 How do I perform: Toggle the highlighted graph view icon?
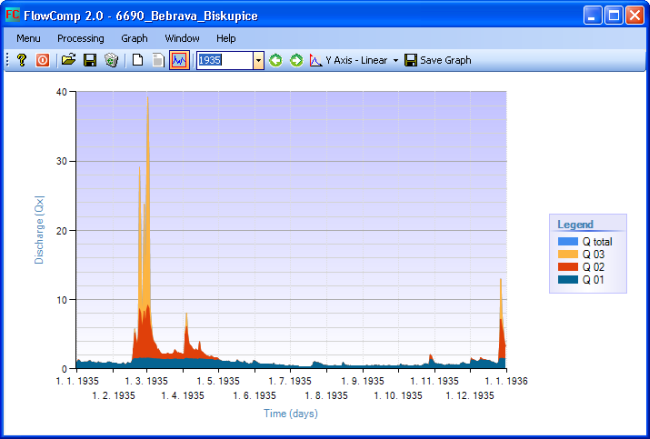[179, 60]
